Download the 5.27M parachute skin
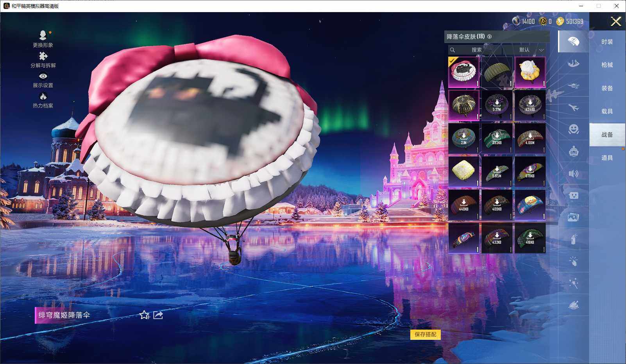 point(497,105)
